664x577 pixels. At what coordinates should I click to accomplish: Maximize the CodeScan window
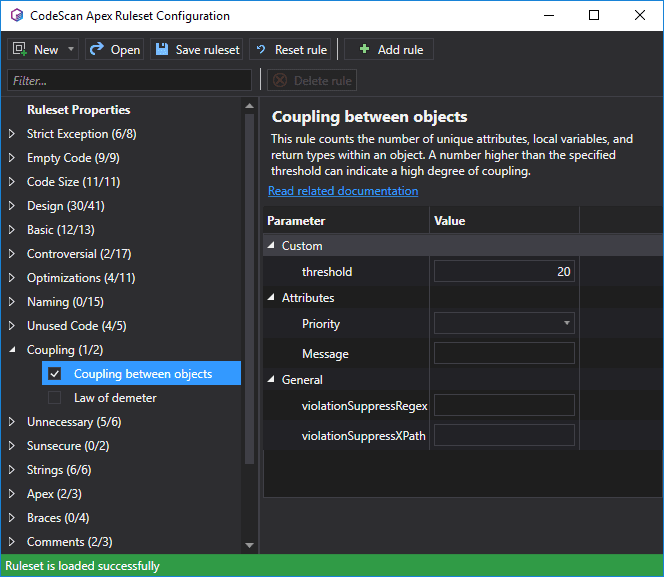tap(594, 16)
